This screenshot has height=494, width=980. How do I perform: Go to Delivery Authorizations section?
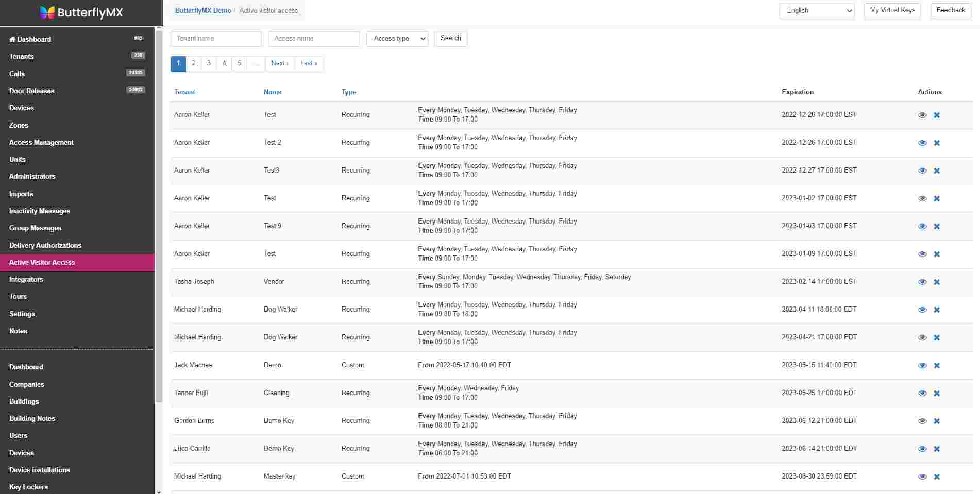point(45,245)
